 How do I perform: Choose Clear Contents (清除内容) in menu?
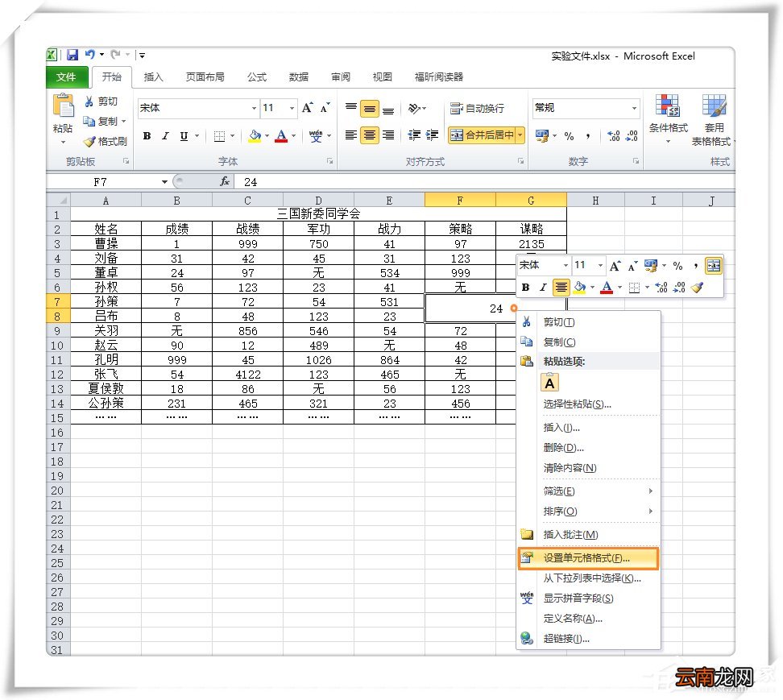pos(589,468)
